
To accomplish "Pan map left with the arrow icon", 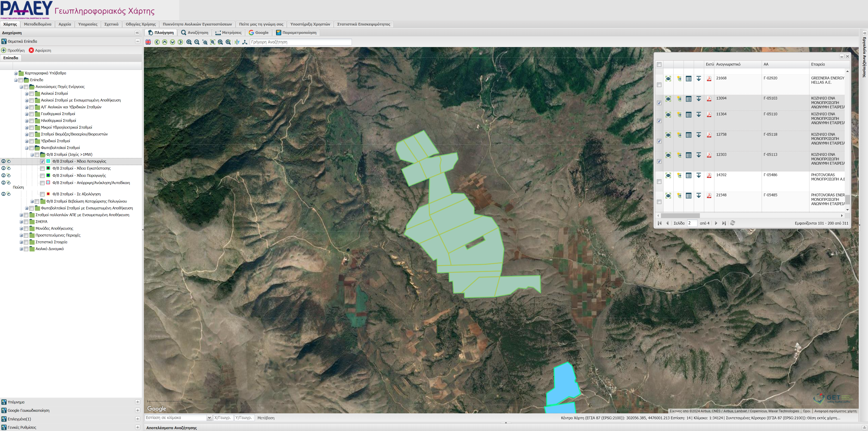I will pos(157,42).
